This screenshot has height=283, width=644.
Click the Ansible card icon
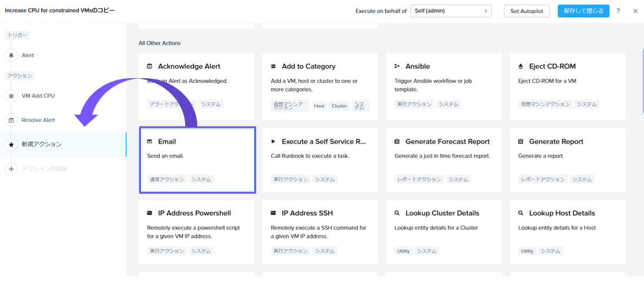pos(397,66)
